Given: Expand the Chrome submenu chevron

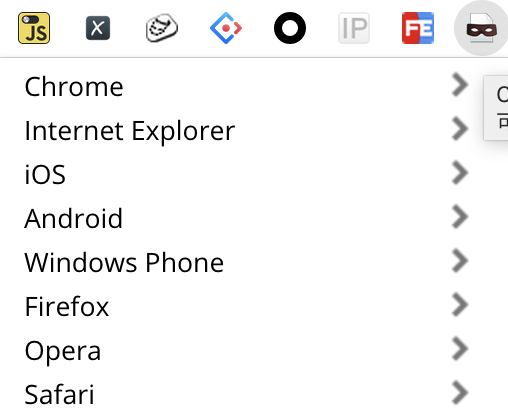Looking at the screenshot, I should pos(460,85).
